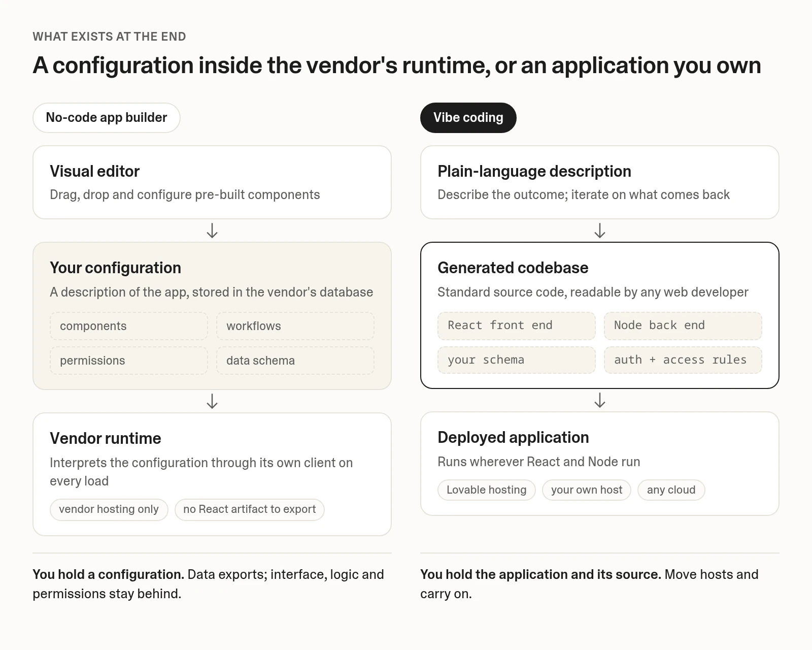Click 'Runs wherever React and Node run' text
812x650 pixels.
click(x=538, y=462)
